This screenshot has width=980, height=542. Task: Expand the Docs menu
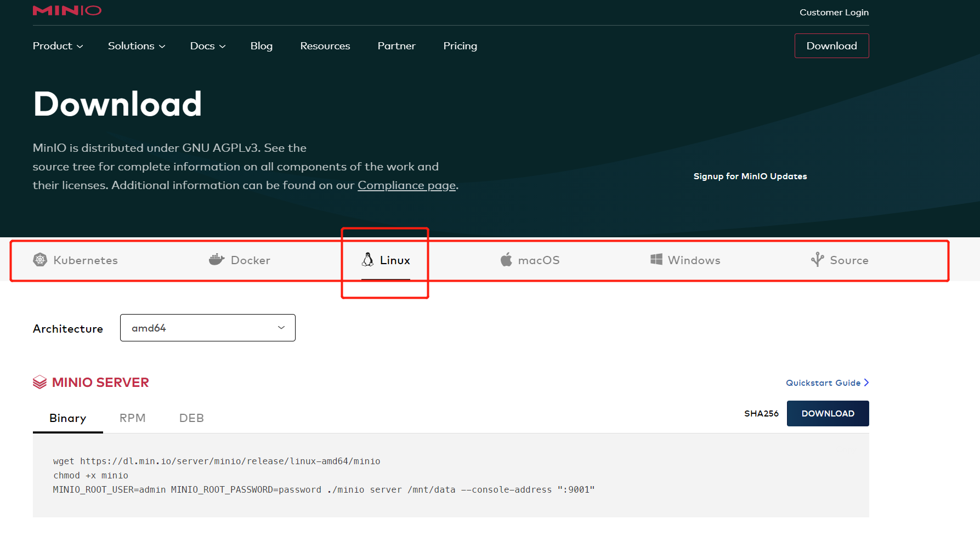(208, 46)
